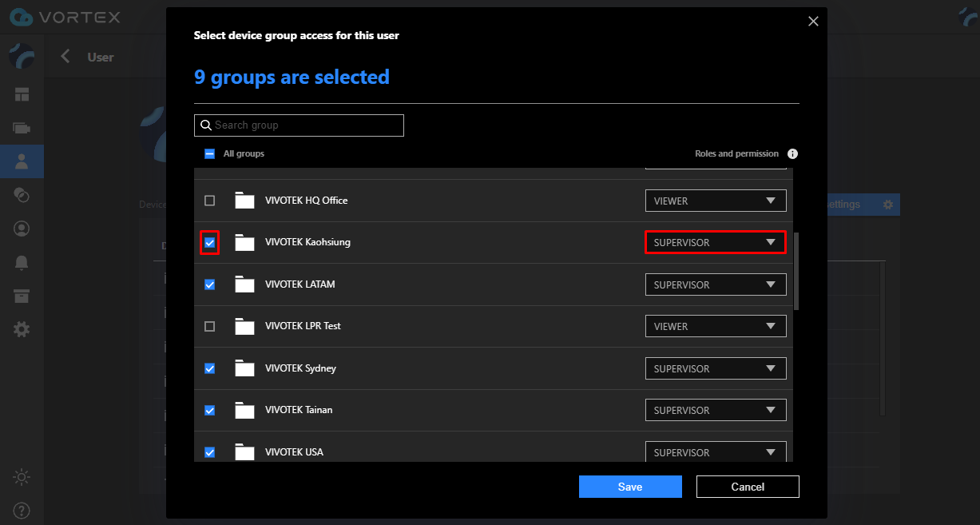Open the notifications bell in sidebar
Image resolution: width=980 pixels, height=525 pixels.
tap(22, 263)
